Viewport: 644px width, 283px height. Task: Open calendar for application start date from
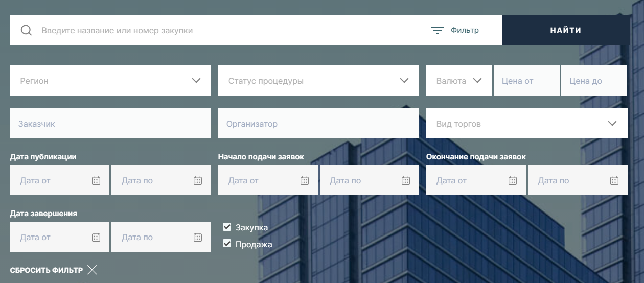(304, 180)
